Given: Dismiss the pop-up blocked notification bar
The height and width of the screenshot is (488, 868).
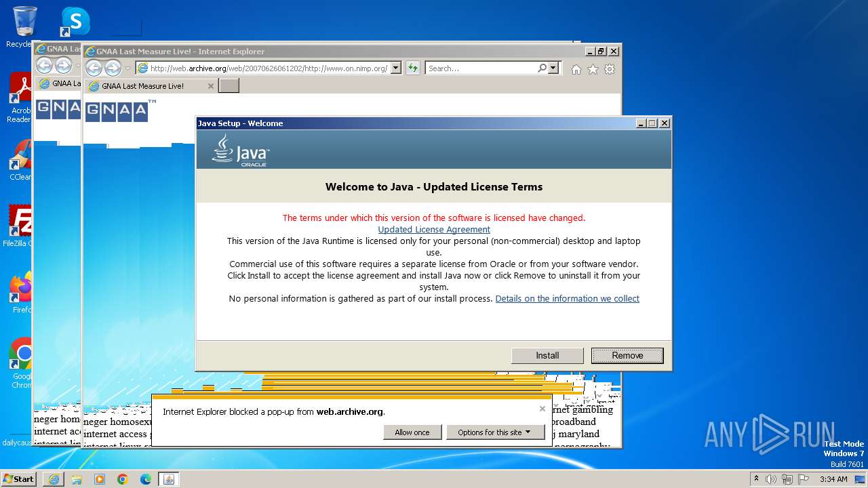Looking at the screenshot, I should pos(542,409).
